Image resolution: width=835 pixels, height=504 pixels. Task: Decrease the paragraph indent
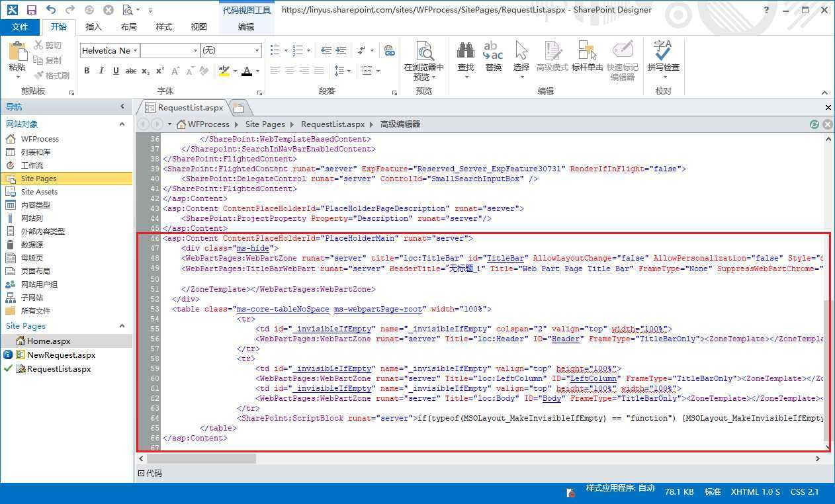326,51
